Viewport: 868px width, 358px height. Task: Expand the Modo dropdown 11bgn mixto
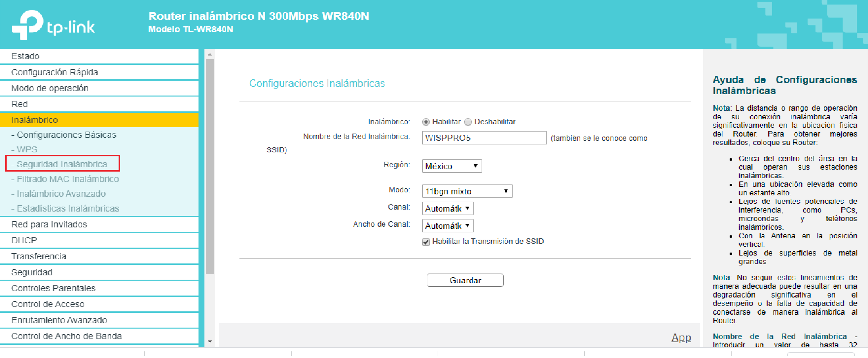click(x=467, y=191)
